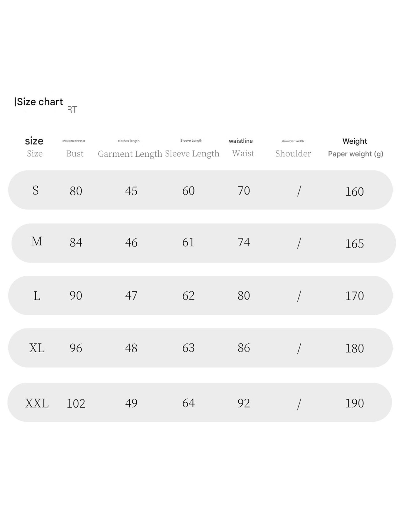The height and width of the screenshot is (532, 401).
Task: Click the bust value 102 for XXL
Action: (x=76, y=403)
